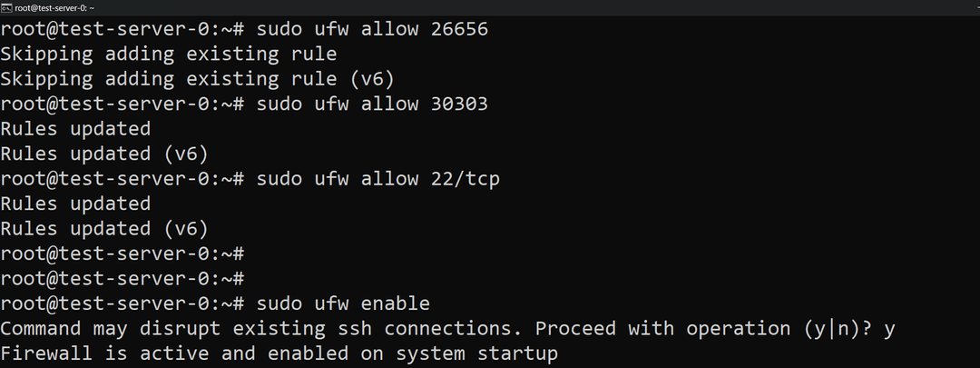Screen dimensions: 980x368
Task: Click the 'Skipping adding existing rule' line without v6
Action: click(168, 54)
